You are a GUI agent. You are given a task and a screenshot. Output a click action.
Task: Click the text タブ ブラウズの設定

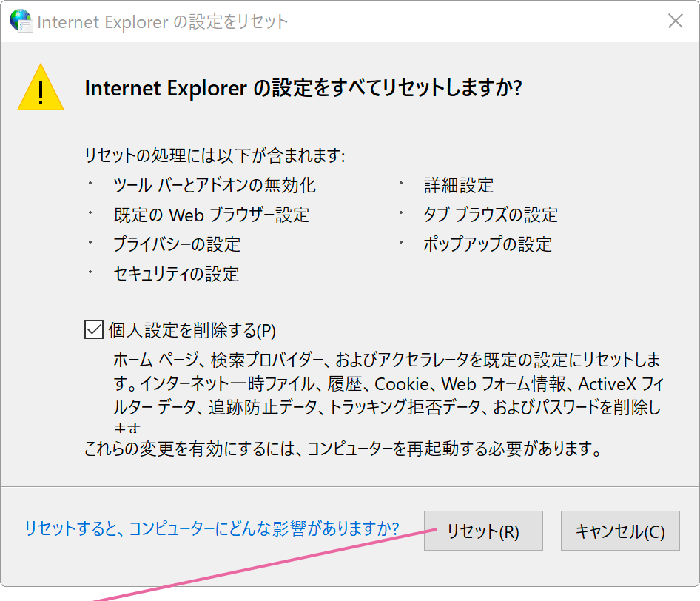(490, 215)
